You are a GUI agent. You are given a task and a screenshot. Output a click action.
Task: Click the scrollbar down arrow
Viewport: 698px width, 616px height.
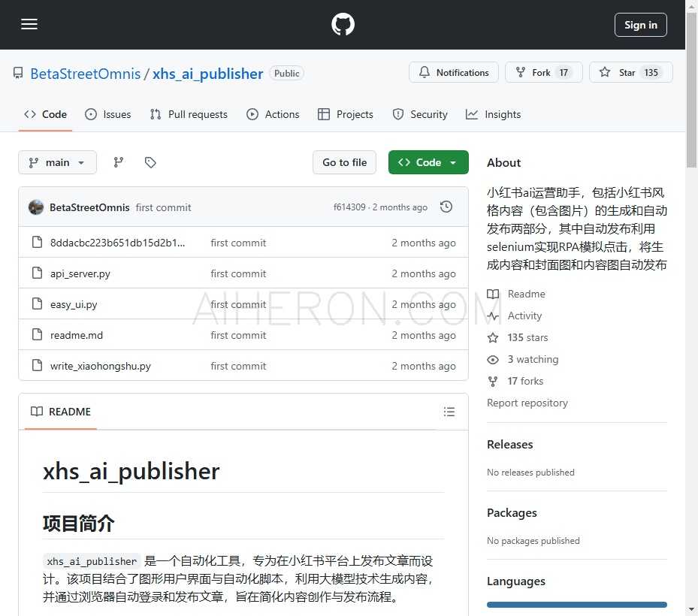click(691, 608)
